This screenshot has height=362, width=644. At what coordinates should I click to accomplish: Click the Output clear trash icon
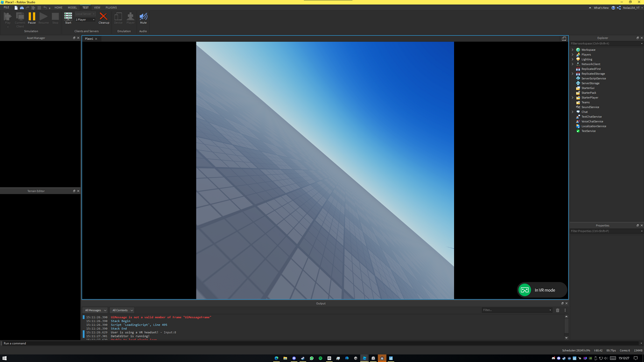[x=558, y=310]
